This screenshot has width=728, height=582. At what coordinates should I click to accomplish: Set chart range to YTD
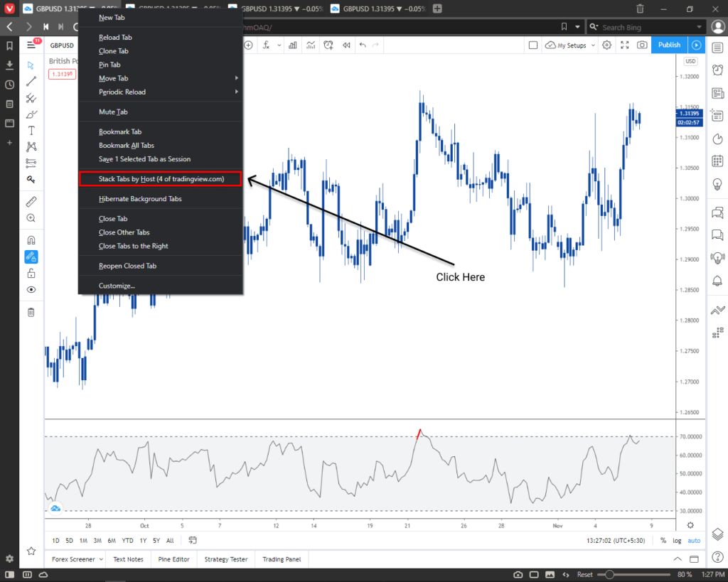pyautogui.click(x=127, y=540)
